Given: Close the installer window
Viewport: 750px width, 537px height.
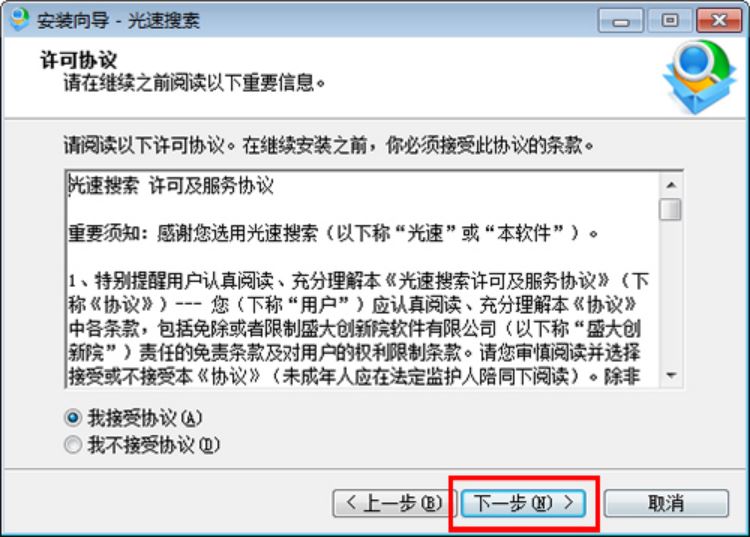Looking at the screenshot, I should tap(719, 21).
